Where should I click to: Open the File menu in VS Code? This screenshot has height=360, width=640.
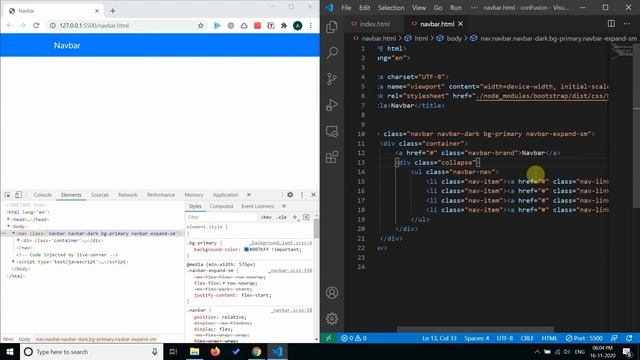346,8
